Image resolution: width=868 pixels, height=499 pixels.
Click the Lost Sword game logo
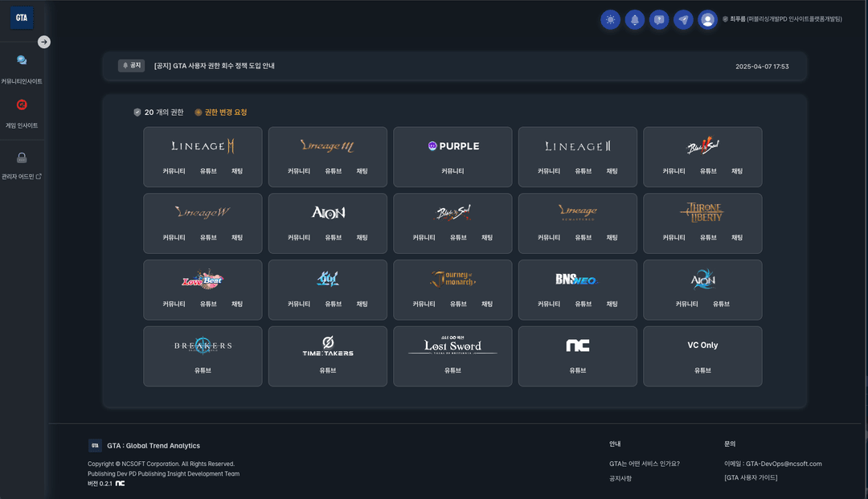pos(452,346)
